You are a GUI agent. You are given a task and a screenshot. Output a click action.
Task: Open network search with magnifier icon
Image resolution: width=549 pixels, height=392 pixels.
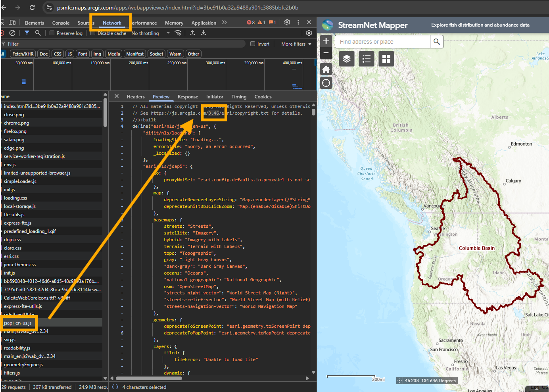(x=38, y=33)
